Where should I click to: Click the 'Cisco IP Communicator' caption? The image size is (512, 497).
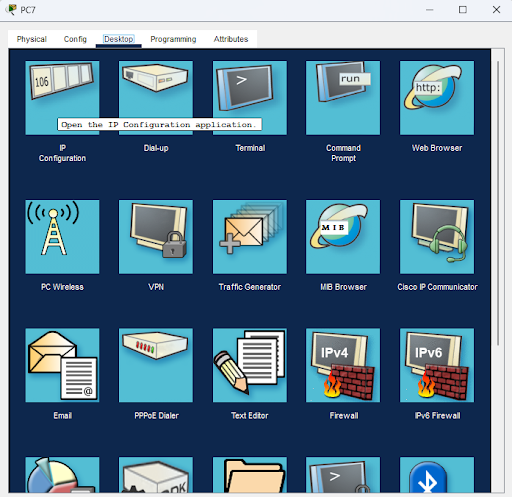[x=437, y=287]
